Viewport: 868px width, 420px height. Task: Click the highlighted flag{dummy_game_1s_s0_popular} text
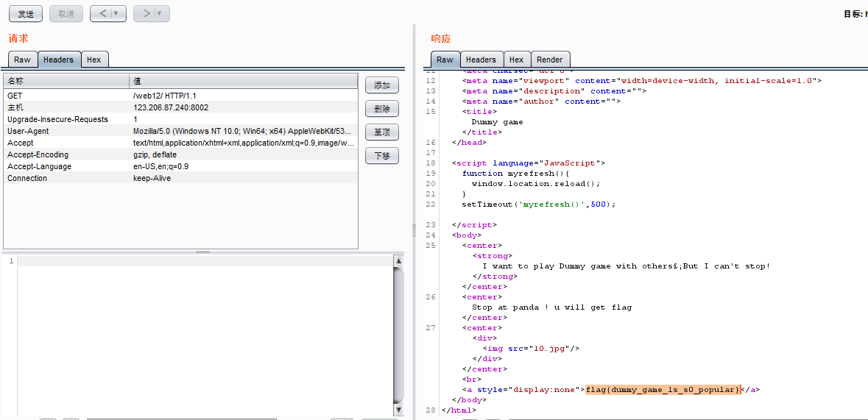[x=663, y=390]
